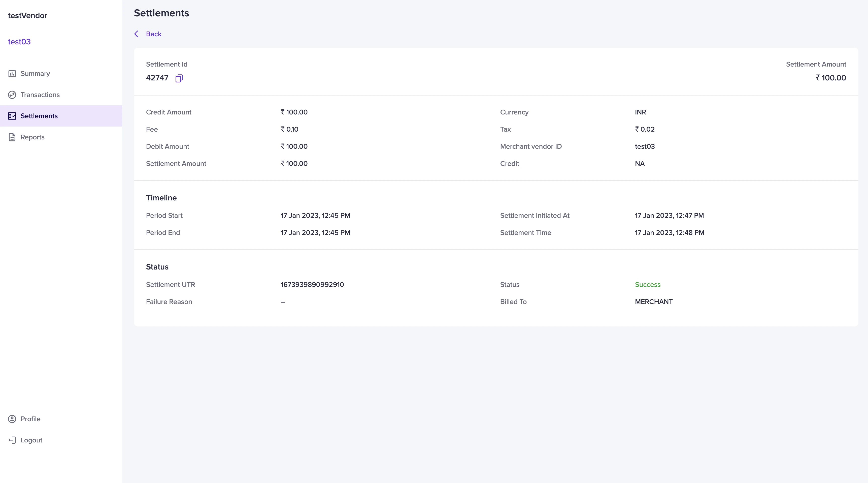Go to the Transactions page
Viewport: 868px width, 483px height.
[x=40, y=95]
